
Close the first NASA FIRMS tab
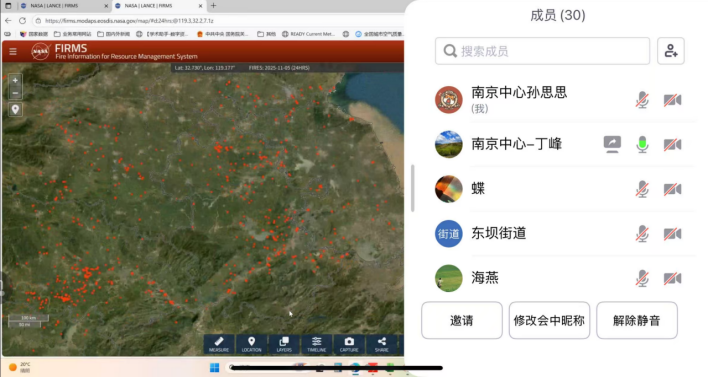106,6
